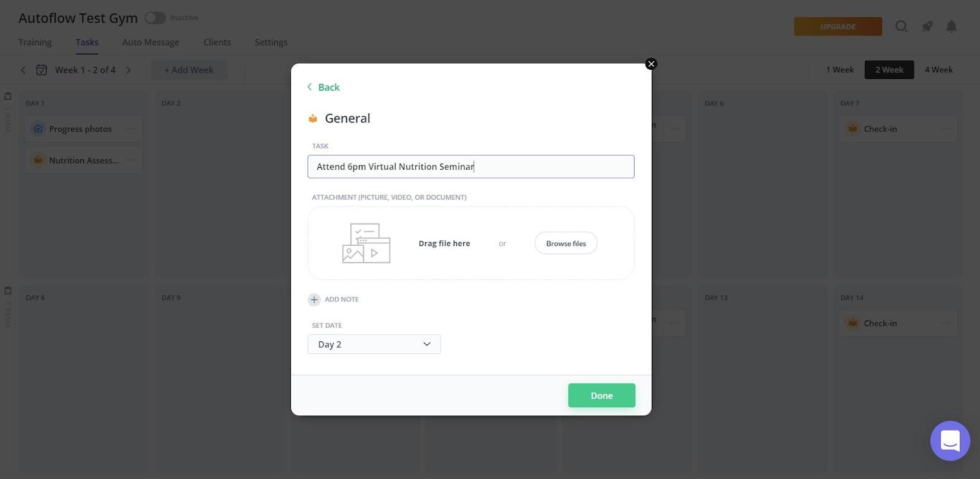This screenshot has height=479, width=980.
Task: Open search with magnifier icon
Action: point(902,26)
